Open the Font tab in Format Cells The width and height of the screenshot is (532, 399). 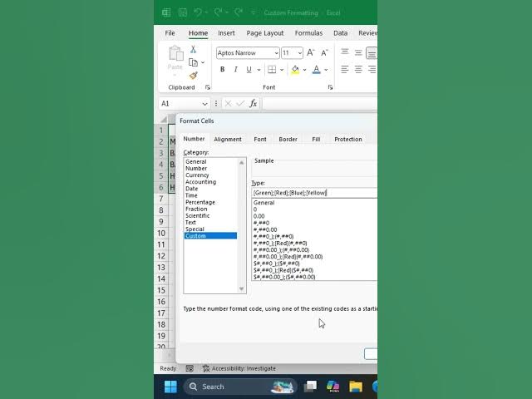click(260, 139)
